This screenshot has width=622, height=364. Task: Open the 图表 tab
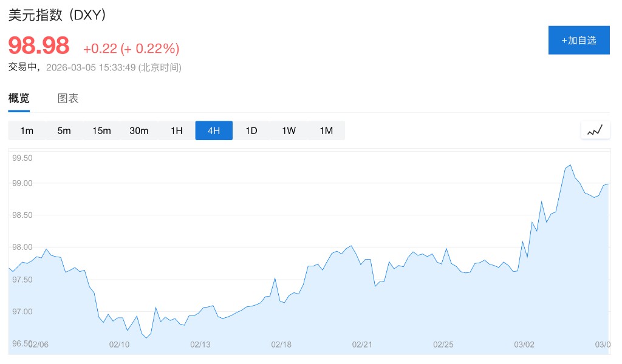(68, 98)
